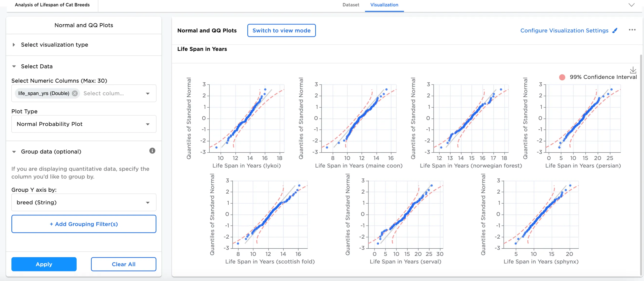Viewport: 644px width, 281px height.
Task: Click Switch to view mode
Action: [x=281, y=30]
